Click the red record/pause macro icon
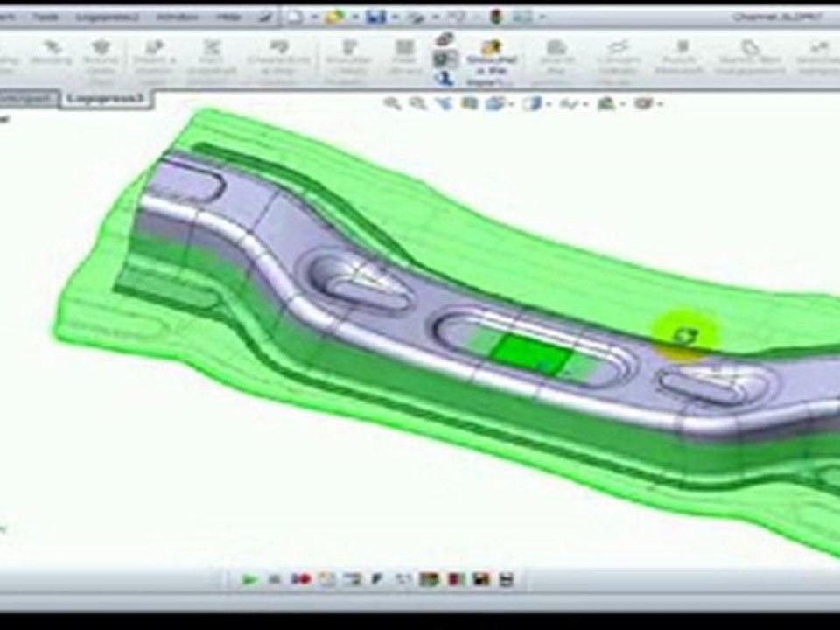 click(x=301, y=579)
